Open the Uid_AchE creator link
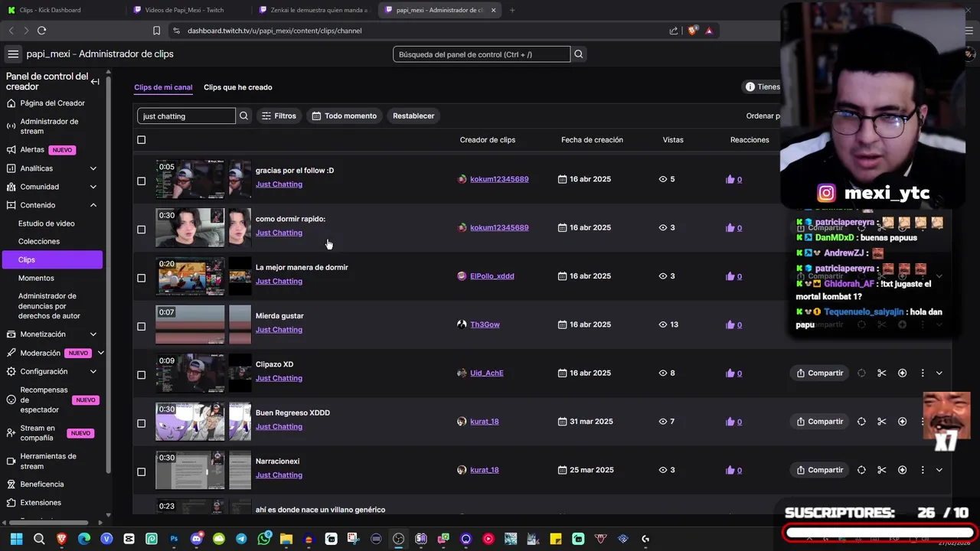This screenshot has width=980, height=551. coord(487,373)
